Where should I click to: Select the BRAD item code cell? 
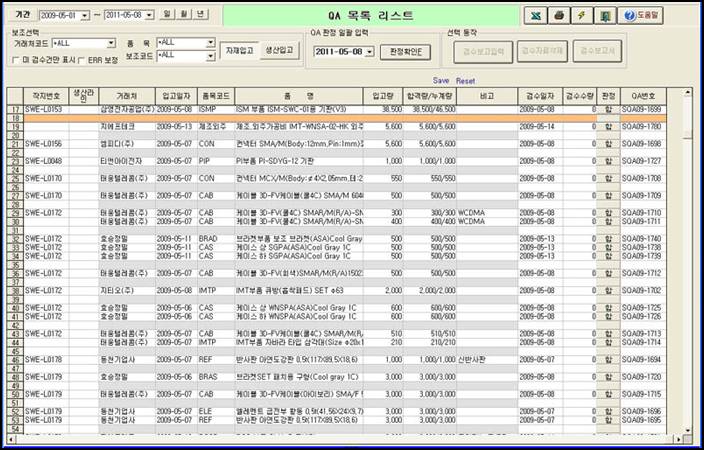[216, 239]
